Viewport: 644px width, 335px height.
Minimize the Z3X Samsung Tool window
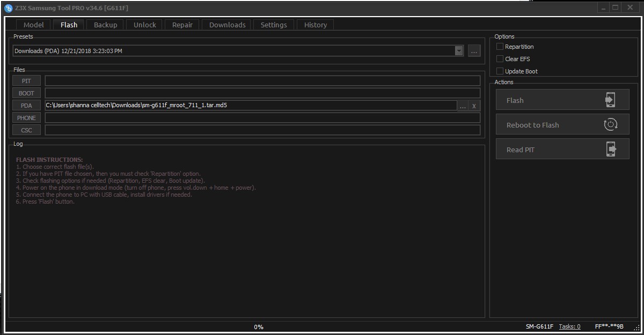click(x=603, y=7)
